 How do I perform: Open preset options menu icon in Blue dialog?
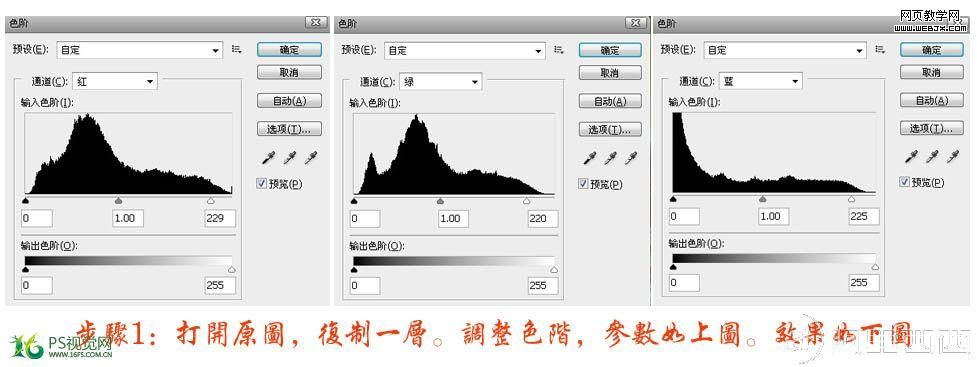pyautogui.click(x=880, y=50)
